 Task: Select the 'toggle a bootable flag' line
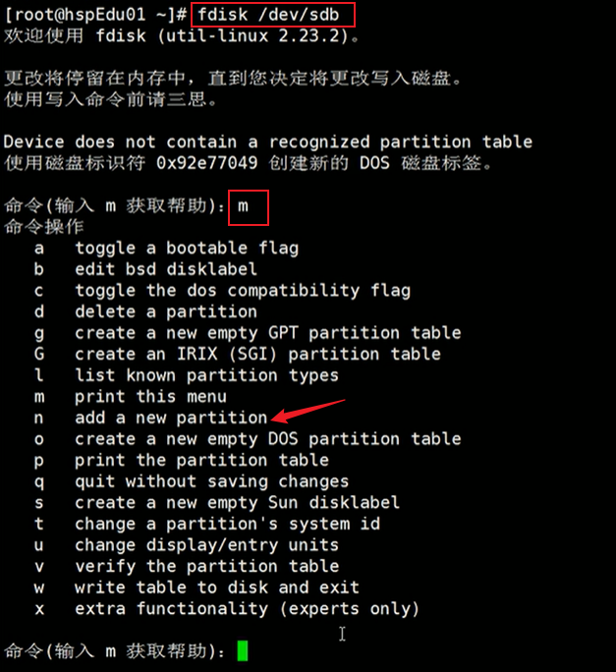point(187,249)
